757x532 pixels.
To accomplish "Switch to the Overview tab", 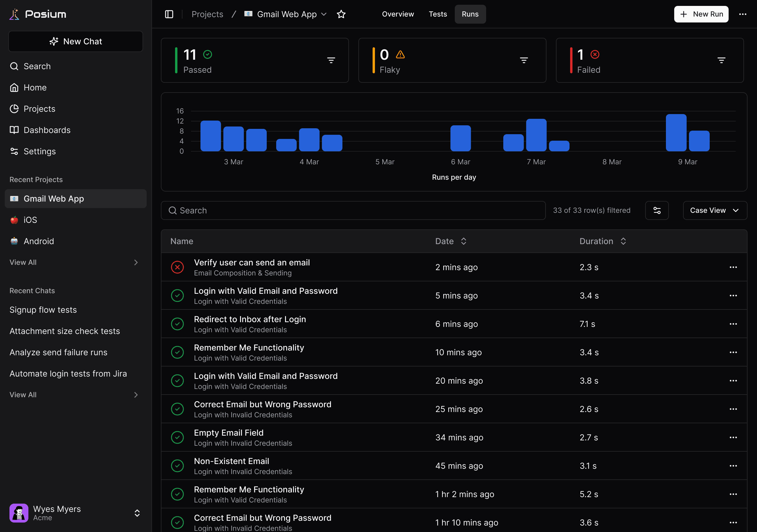I will click(x=398, y=14).
